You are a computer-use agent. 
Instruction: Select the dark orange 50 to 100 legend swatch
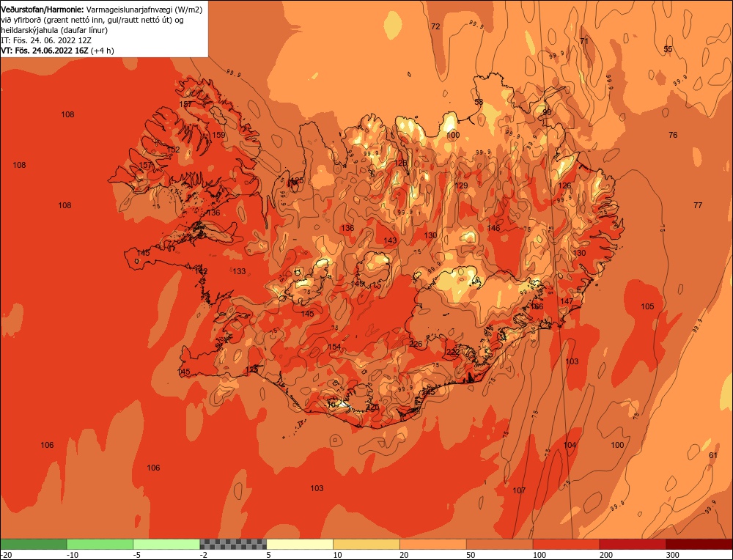point(500,544)
